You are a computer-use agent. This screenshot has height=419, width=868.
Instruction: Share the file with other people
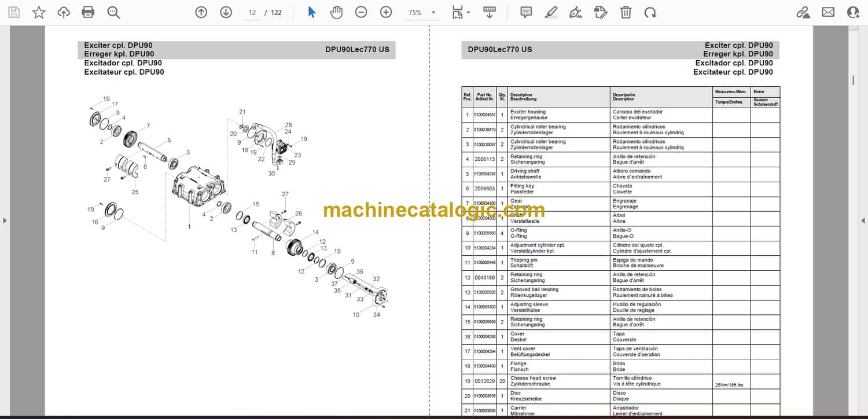point(853,12)
